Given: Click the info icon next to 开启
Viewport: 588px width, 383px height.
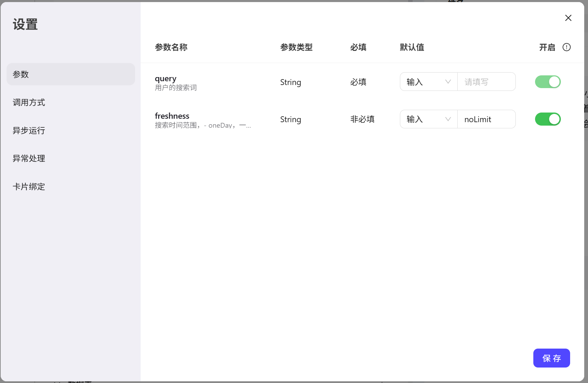Looking at the screenshot, I should pyautogui.click(x=566, y=47).
